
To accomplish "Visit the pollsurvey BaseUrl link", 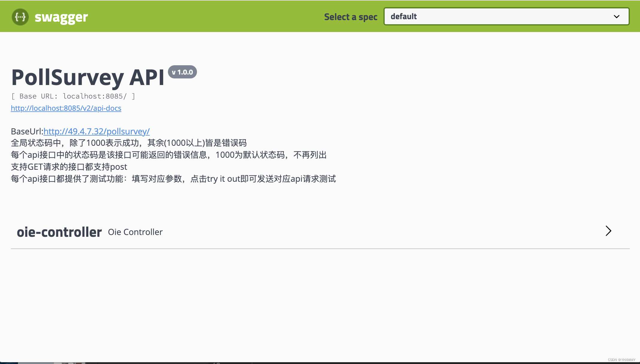I will point(96,131).
